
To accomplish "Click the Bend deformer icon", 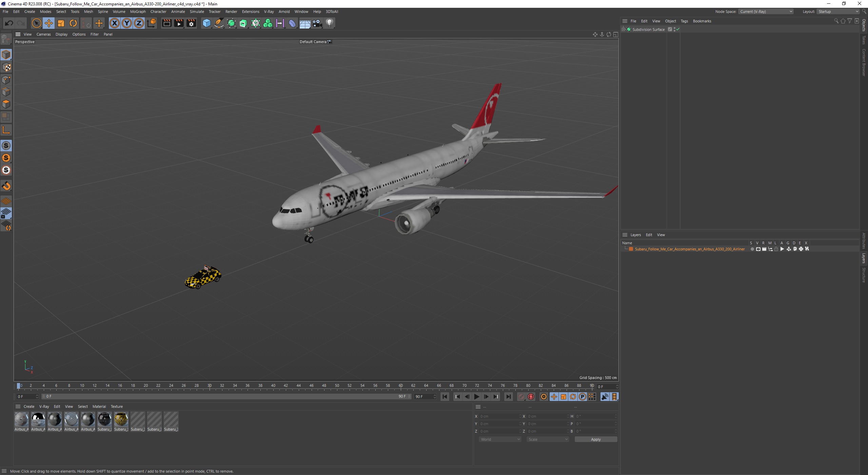I will pos(292,23).
